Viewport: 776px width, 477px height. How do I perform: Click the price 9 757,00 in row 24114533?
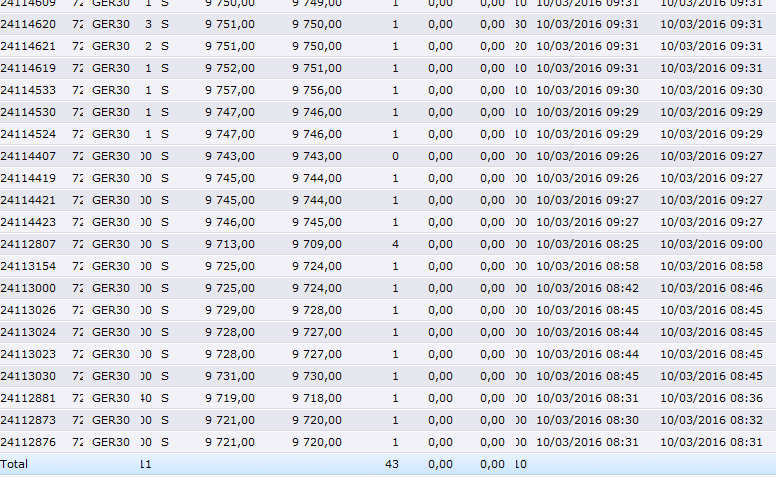[230, 91]
